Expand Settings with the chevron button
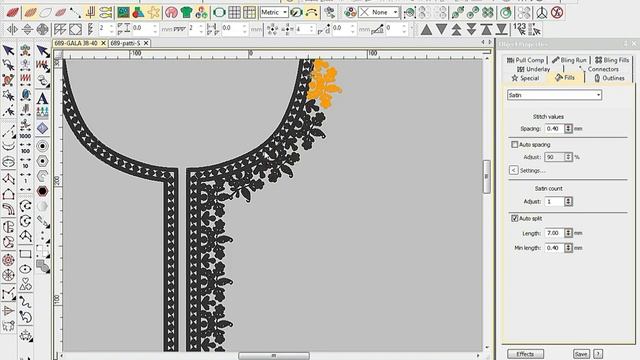Screen dimensions: 640x360 coord(513,170)
